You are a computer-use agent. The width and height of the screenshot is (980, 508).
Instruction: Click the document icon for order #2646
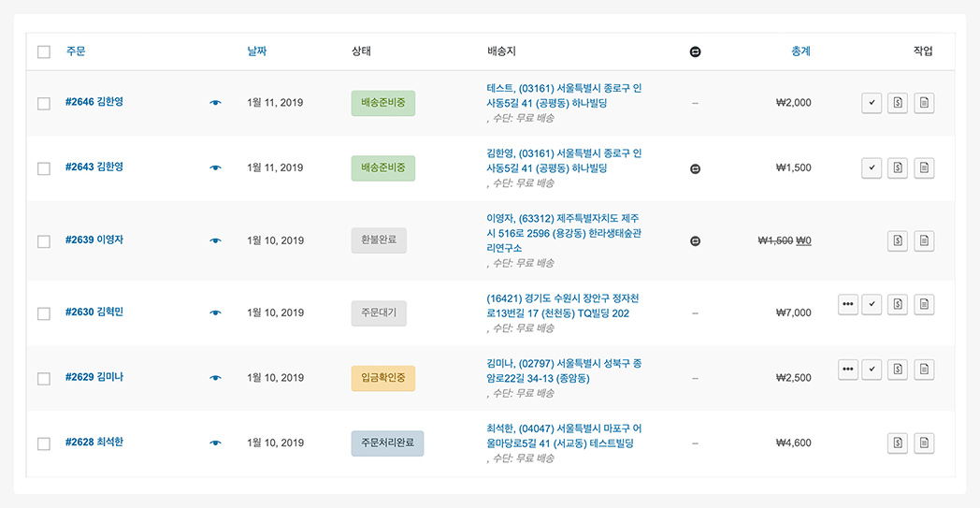click(x=925, y=103)
